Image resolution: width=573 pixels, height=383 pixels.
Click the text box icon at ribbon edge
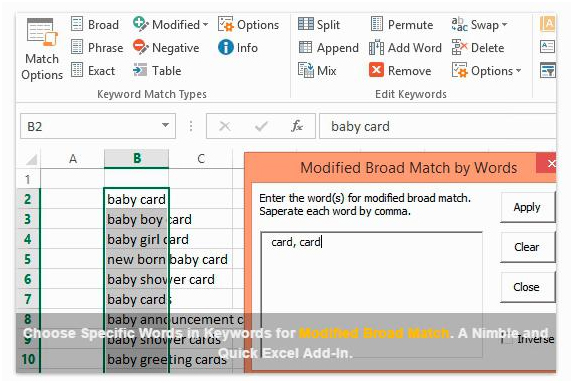click(x=547, y=47)
